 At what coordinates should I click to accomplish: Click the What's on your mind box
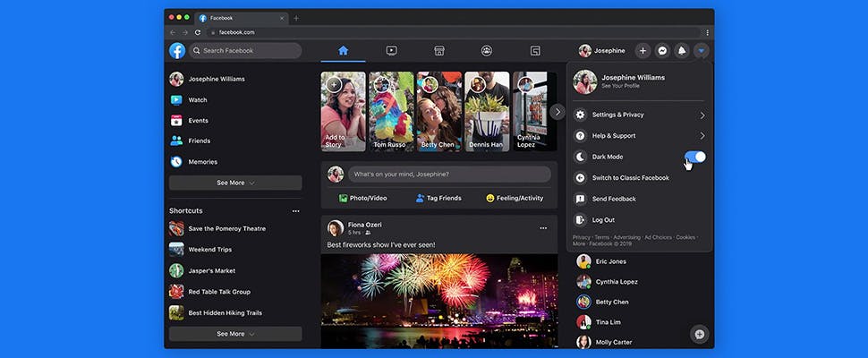[x=449, y=175]
